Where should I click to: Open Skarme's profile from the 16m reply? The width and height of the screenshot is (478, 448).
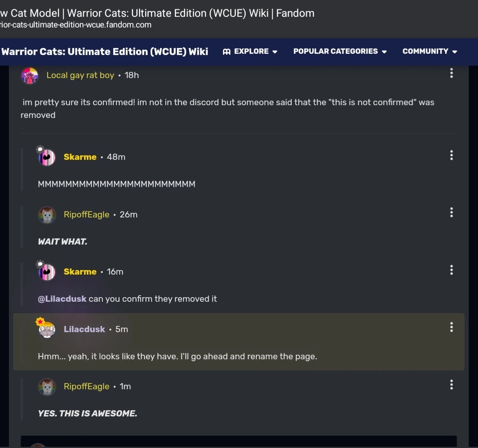coord(80,272)
